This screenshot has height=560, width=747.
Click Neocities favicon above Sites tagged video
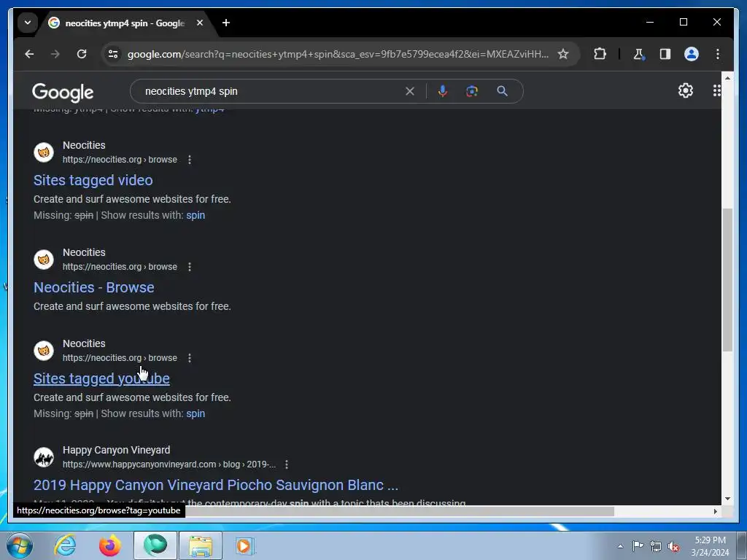tap(44, 152)
